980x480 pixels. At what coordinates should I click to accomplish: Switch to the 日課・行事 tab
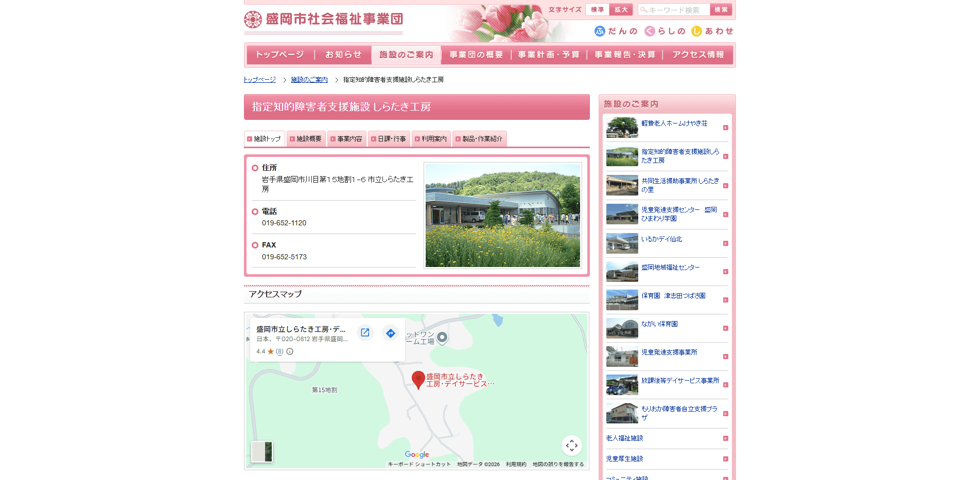pos(389,139)
